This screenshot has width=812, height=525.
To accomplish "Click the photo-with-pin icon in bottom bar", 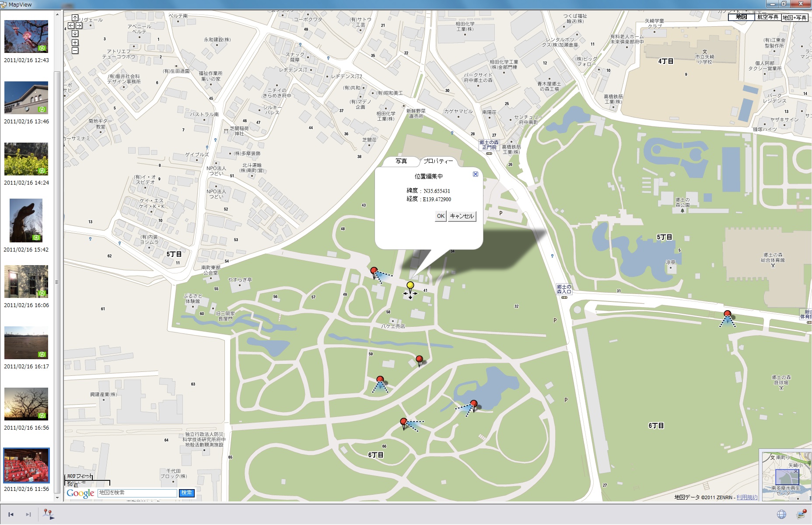I will point(801,514).
